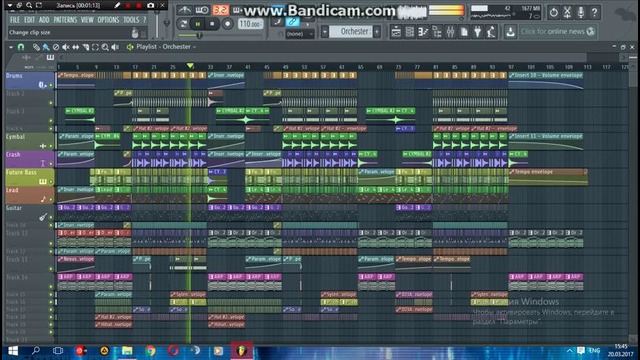Viewport: 640px width, 360px height.
Task: Click the tempo tapper icon
Action: tap(491, 31)
